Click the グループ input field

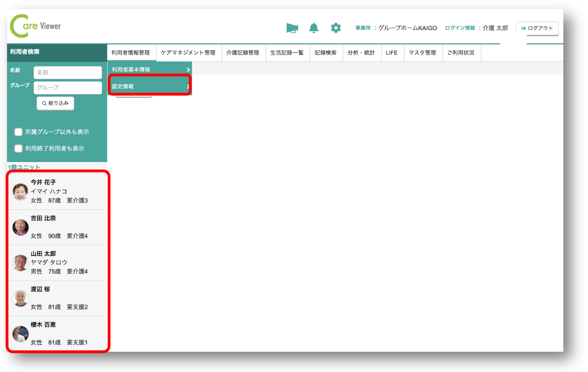[x=67, y=88]
